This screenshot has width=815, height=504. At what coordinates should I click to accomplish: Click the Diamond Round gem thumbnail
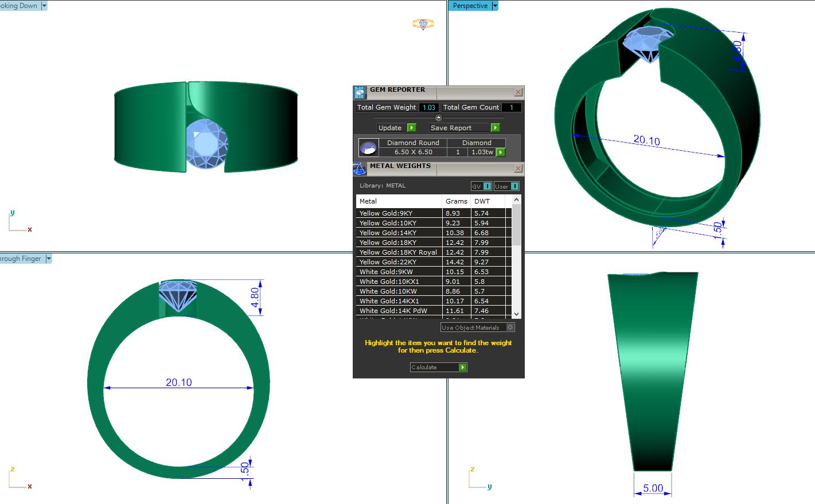click(x=368, y=148)
